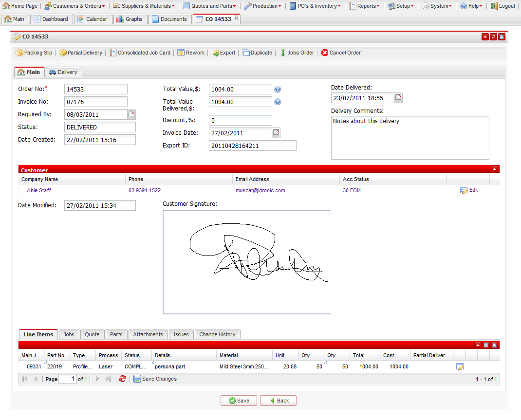Screen dimensions: 521x420
Task: Click in the Delivery Comments text area
Action: click(409, 138)
